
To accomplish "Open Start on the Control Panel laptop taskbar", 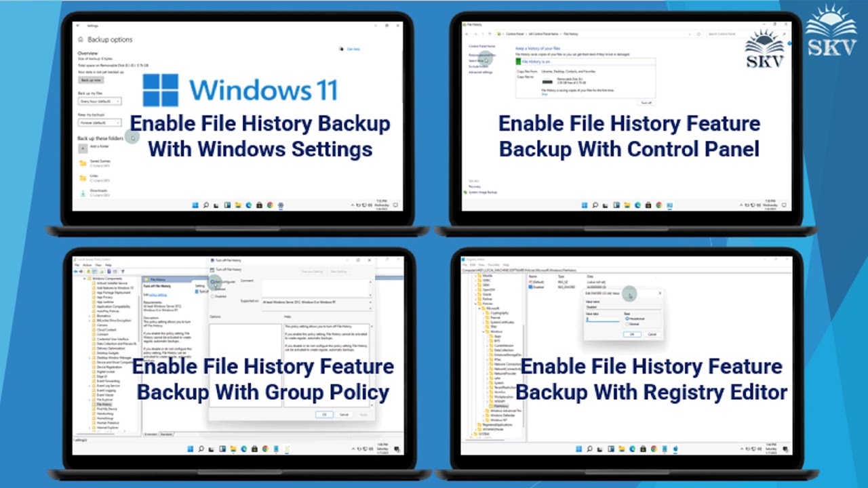I will (x=585, y=205).
